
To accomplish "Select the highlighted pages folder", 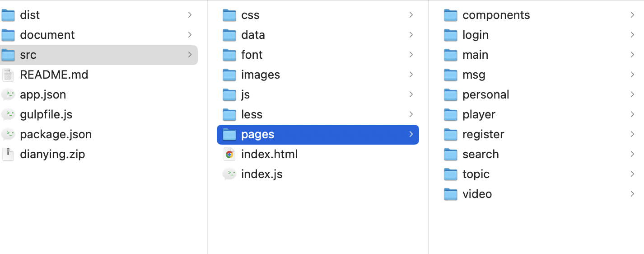I will pyautogui.click(x=318, y=134).
